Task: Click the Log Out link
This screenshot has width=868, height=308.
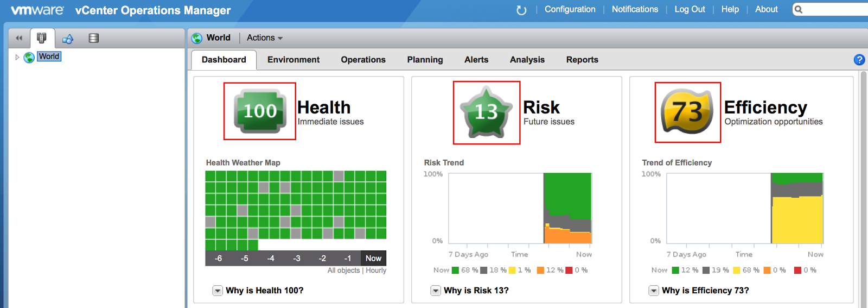Action: point(690,9)
